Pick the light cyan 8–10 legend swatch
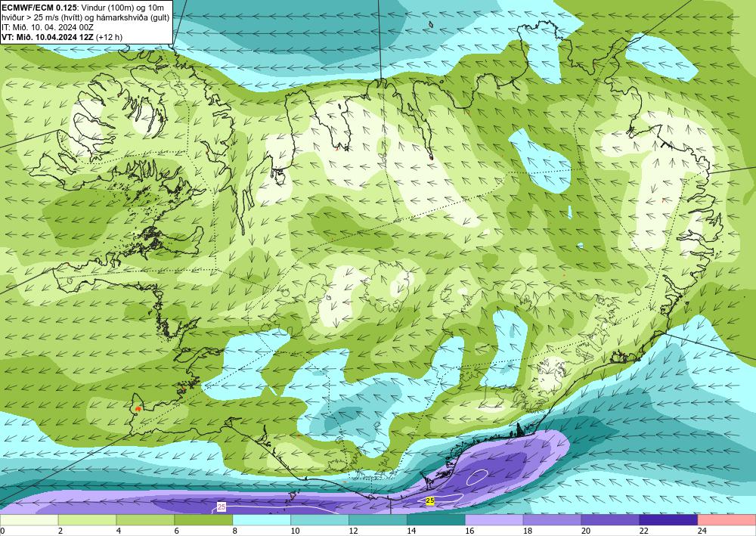The height and width of the screenshot is (536, 756). [262, 519]
